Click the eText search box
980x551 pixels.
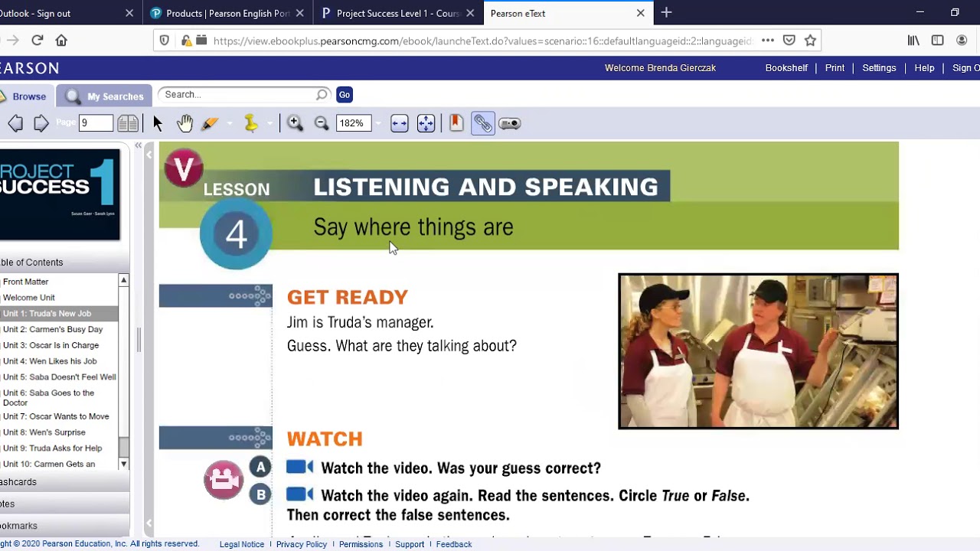coord(245,95)
